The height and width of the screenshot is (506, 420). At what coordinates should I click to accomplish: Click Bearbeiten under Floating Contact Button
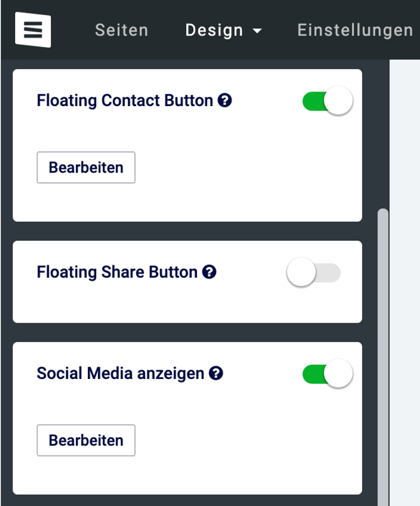pos(86,167)
